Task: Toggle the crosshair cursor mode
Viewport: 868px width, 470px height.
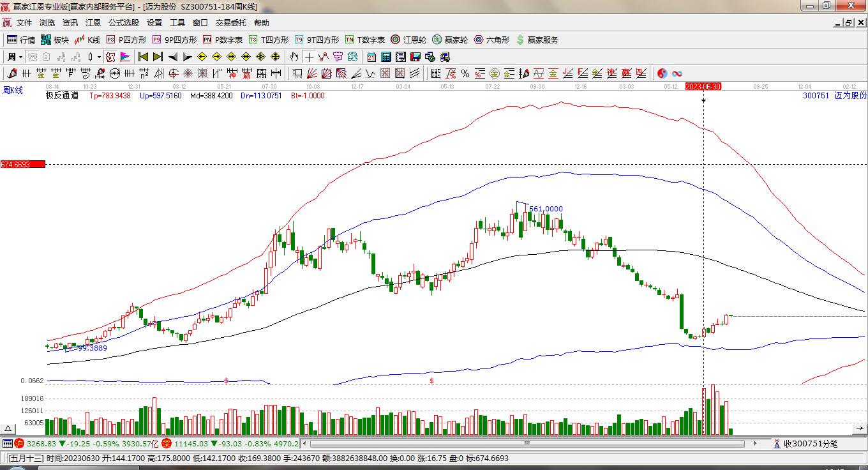Action: coord(309,57)
